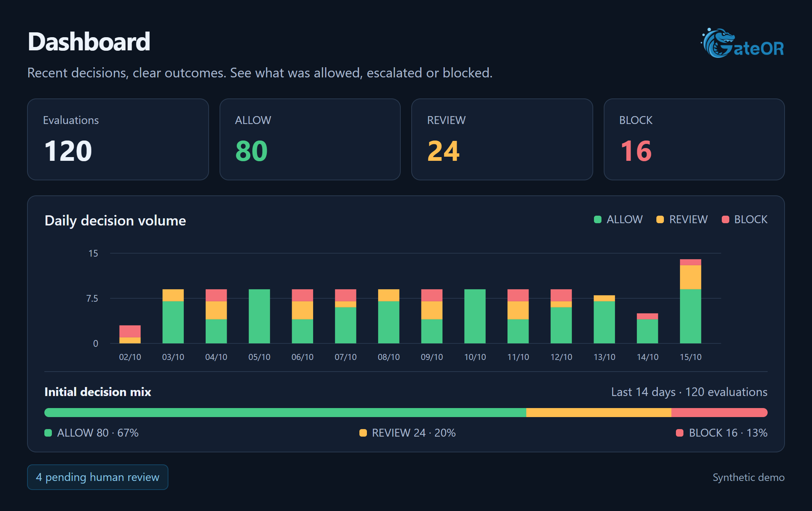The image size is (812, 511).
Task: Click the tallest 15/10 bar
Action: pyautogui.click(x=691, y=301)
